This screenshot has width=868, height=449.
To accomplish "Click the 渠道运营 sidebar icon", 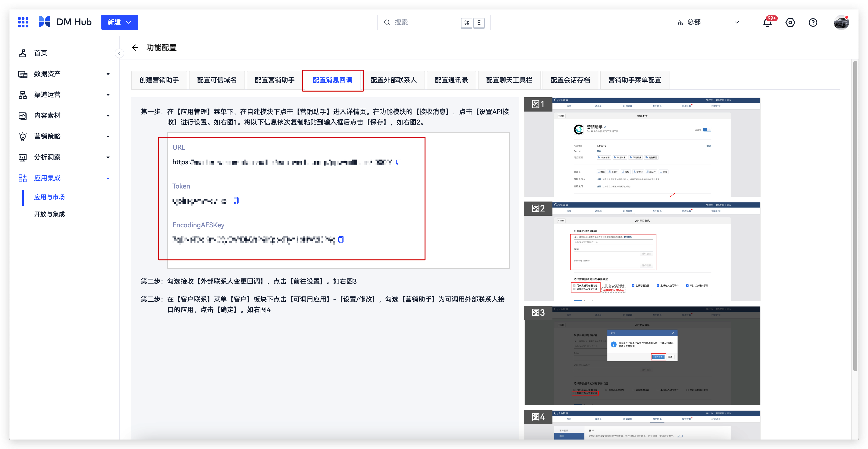I will (23, 95).
